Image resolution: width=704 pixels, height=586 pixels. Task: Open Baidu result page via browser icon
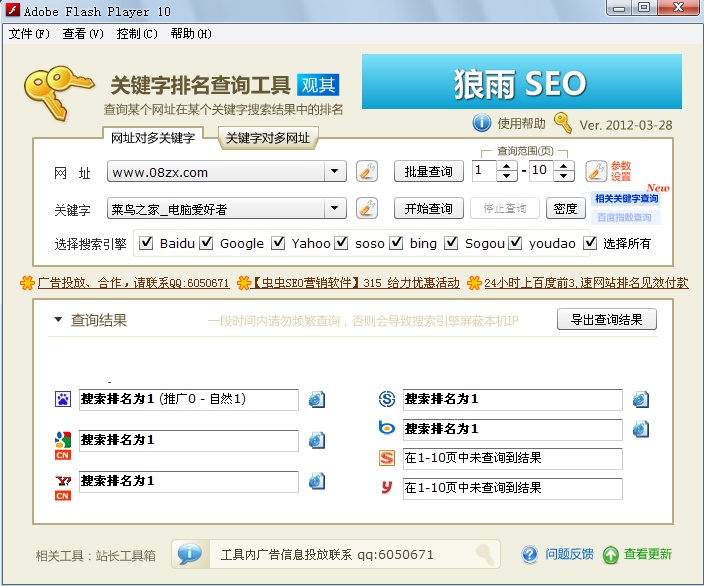click(317, 399)
